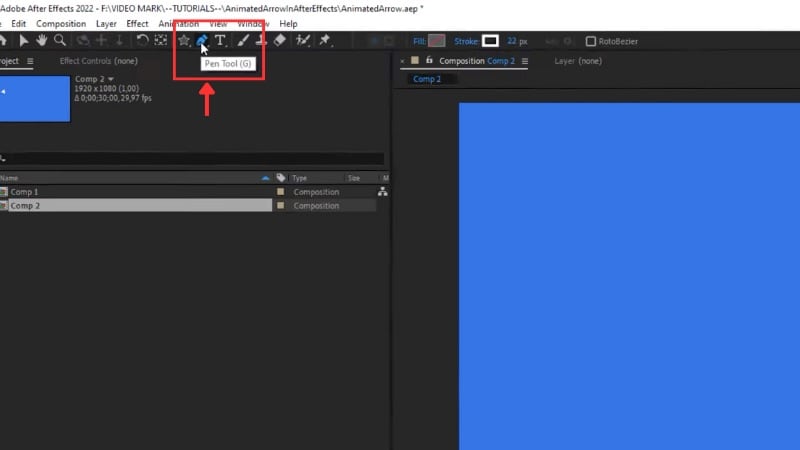The width and height of the screenshot is (800, 450).
Task: Open the Effect menu
Action: [x=137, y=24]
